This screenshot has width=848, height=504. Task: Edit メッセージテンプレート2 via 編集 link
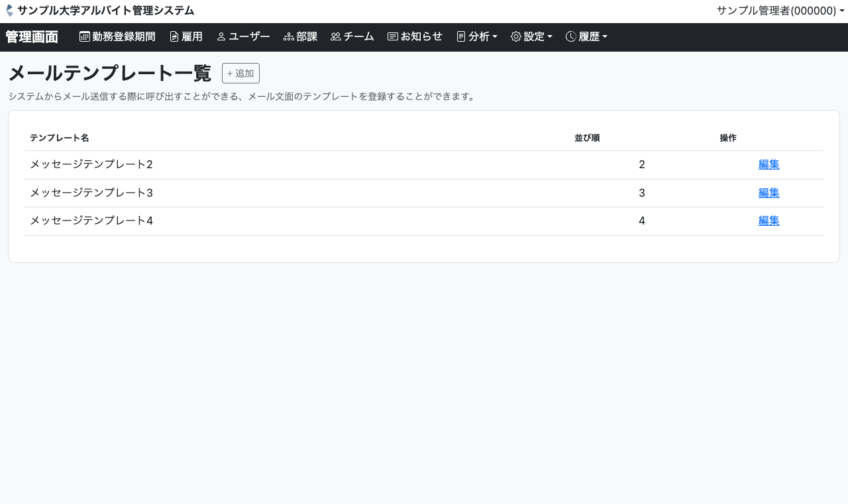(768, 165)
